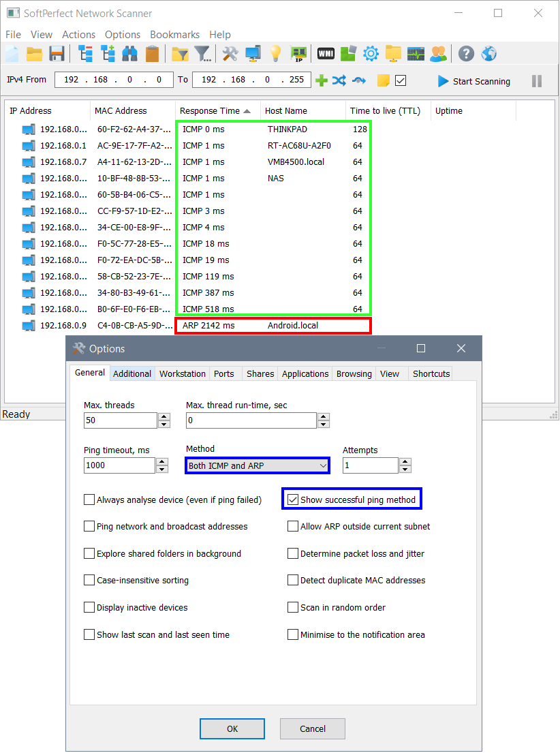Click Cancel in the Options dialog
Image resolution: width=560 pixels, height=753 pixels.
click(313, 728)
